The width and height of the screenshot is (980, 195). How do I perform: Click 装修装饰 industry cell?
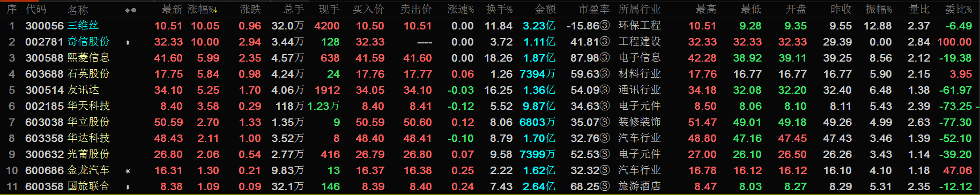(x=640, y=122)
